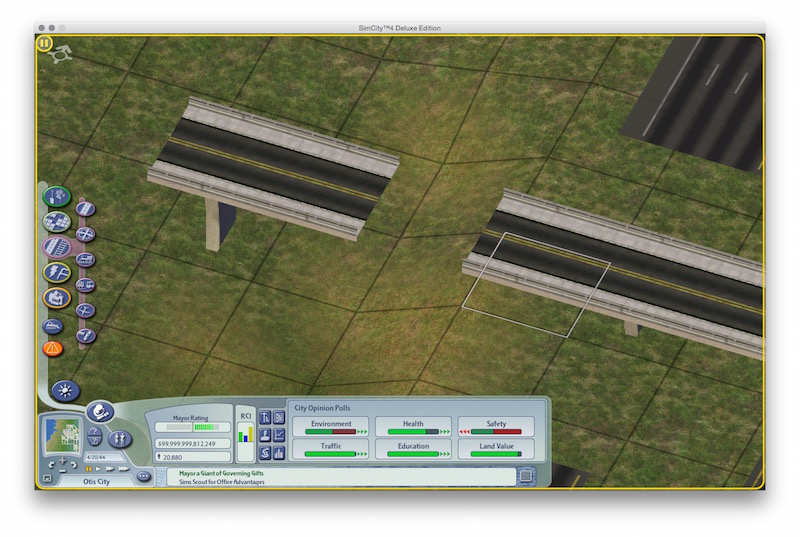Rotate the city view counter-clockwise

pyautogui.click(x=51, y=465)
